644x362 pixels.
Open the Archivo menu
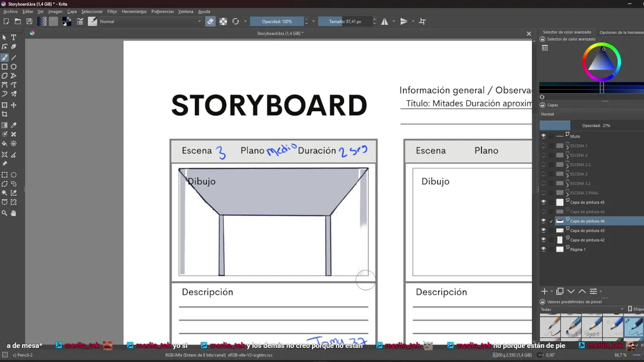point(10,12)
